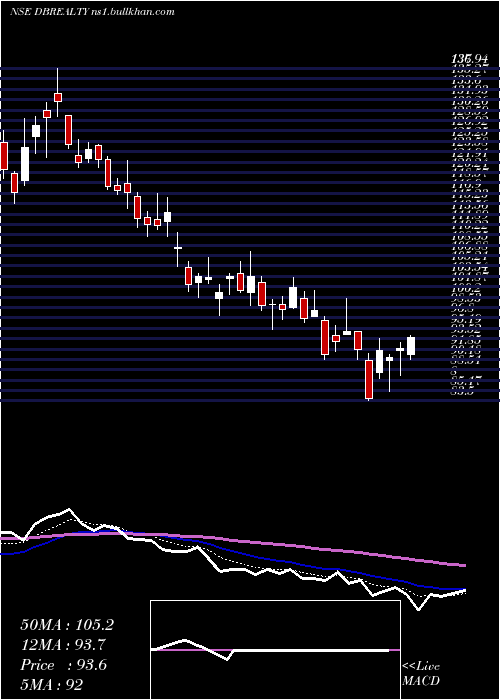
Task: Click the '<<Live MACD' label
Action: tap(421, 674)
